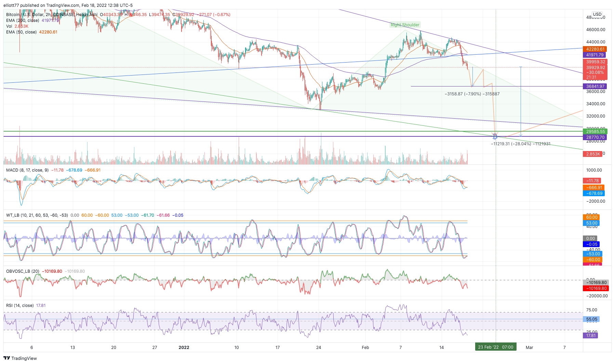Image resolution: width=615 pixels, height=364 pixels.
Task: Click the -20000.00 OBV scale label
Action: click(597, 296)
